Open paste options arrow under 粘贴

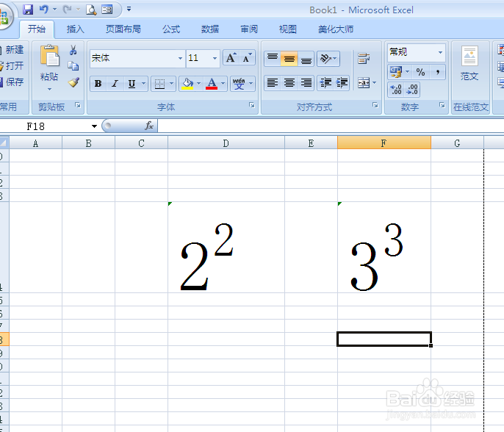coord(49,90)
